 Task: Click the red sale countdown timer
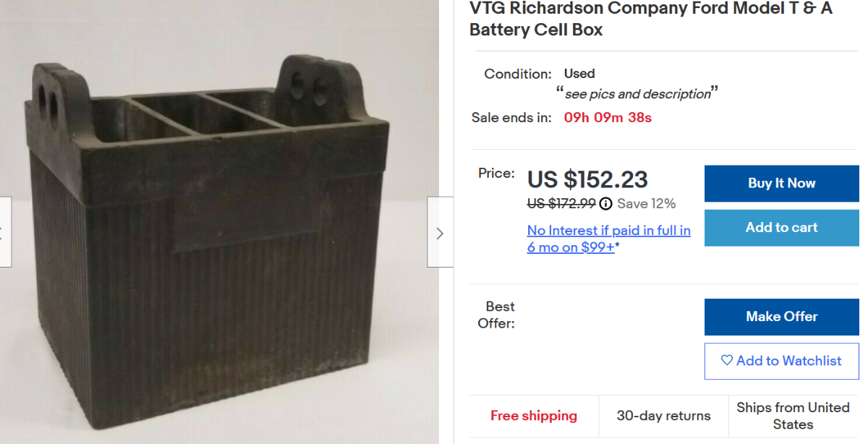pyautogui.click(x=608, y=117)
